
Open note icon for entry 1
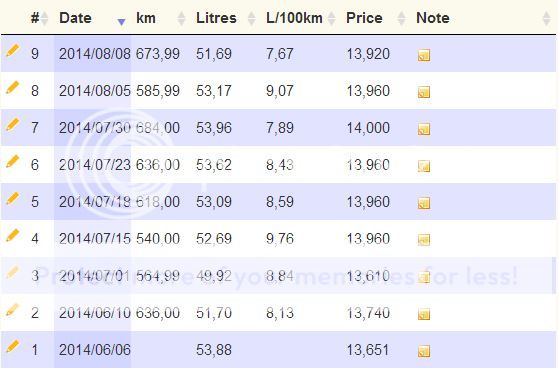coord(424,351)
